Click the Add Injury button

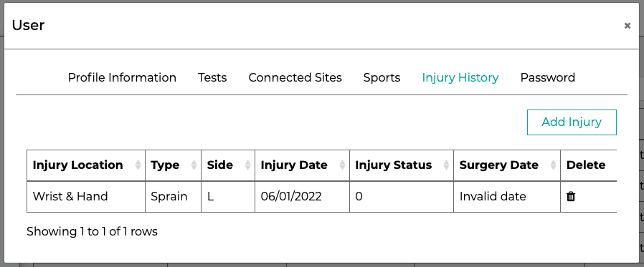(x=572, y=122)
